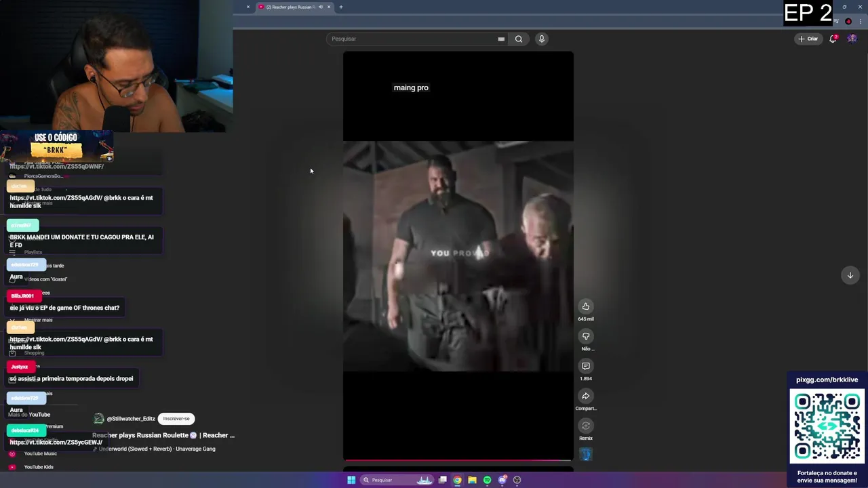The height and width of the screenshot is (488, 868).
Task: Open Underworld (Slowed + Reverb) sound link
Action: 157,449
